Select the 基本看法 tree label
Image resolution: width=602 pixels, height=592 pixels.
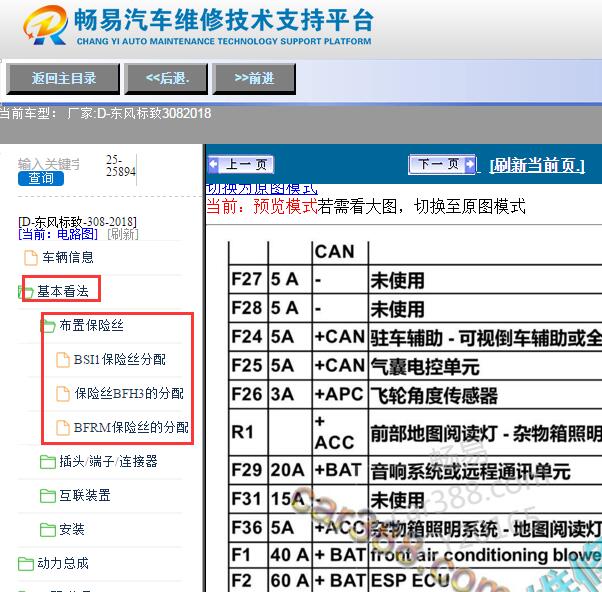pyautogui.click(x=63, y=291)
